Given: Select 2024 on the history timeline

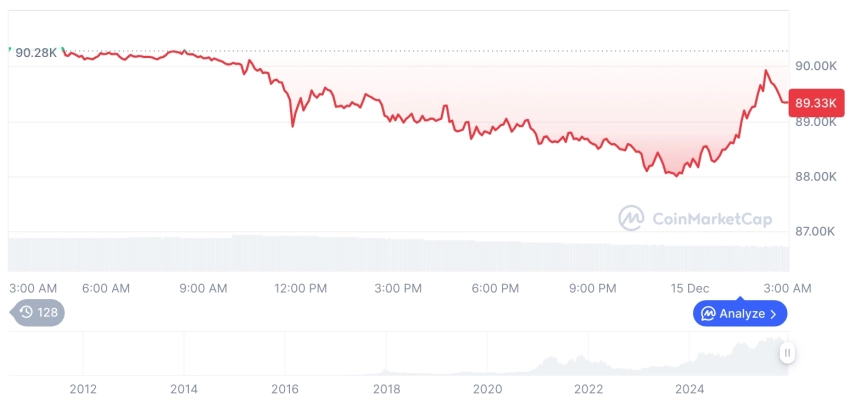Looking at the screenshot, I should pyautogui.click(x=689, y=389).
